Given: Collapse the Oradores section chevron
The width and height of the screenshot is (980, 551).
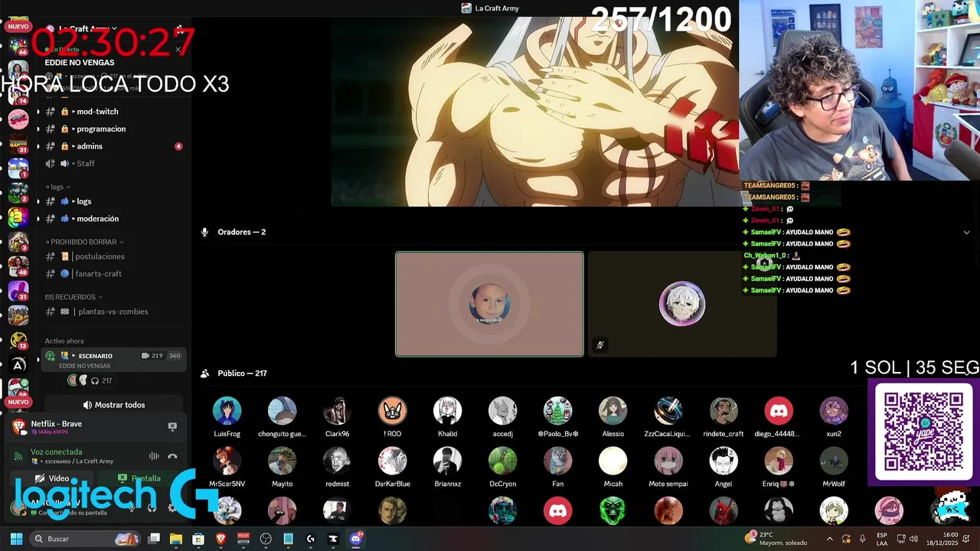Looking at the screenshot, I should [x=966, y=233].
